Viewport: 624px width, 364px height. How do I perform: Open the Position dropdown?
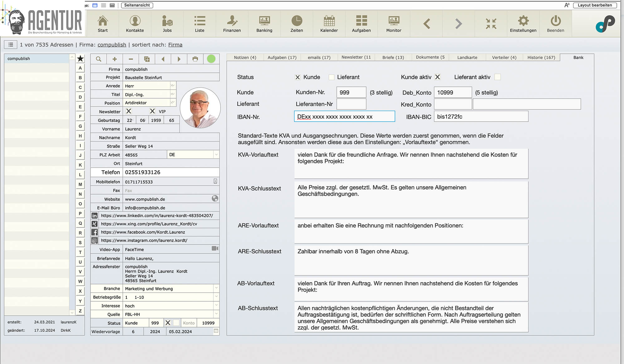tap(173, 102)
